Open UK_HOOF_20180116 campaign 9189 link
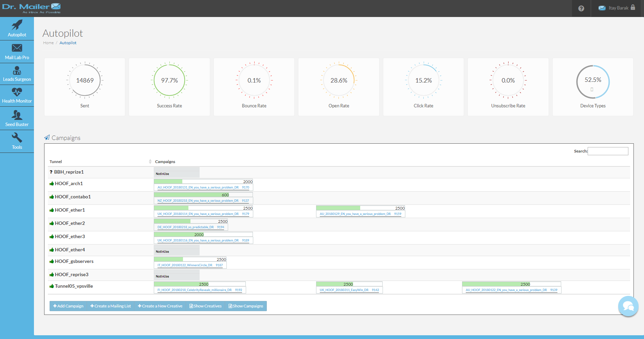This screenshot has height=339, width=644. click(203, 240)
